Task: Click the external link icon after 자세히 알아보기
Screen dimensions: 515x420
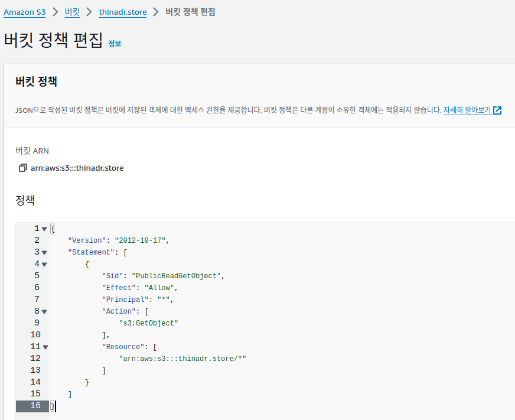Action: 497,110
